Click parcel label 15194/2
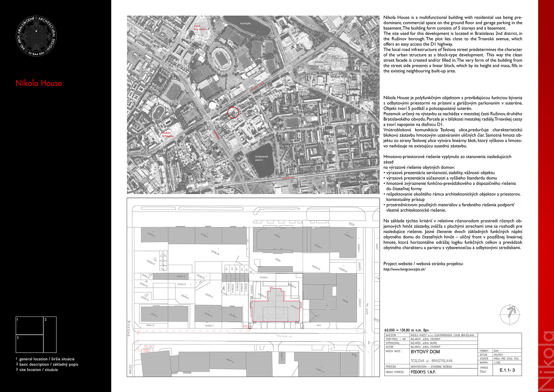The width and height of the screenshot is (554, 392). [181, 284]
